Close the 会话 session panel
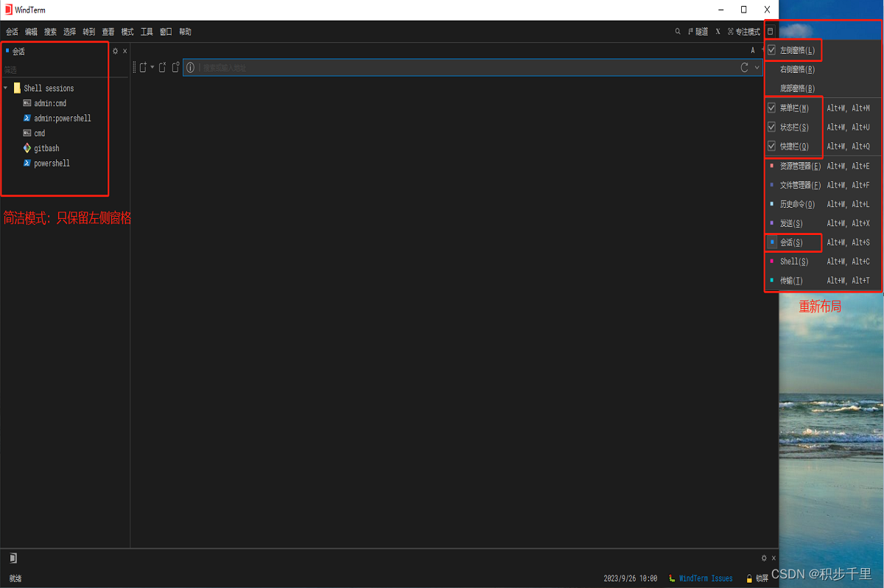Viewport: 884px width, 588px height. pyautogui.click(x=125, y=51)
